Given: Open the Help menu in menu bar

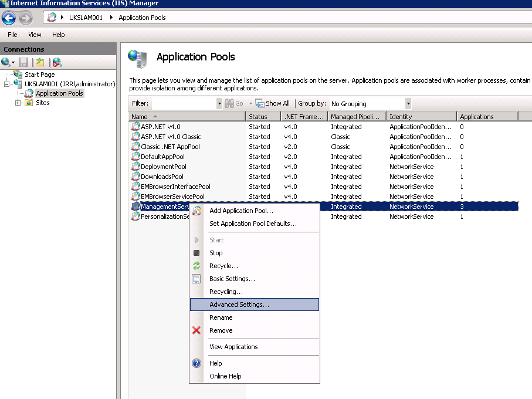Looking at the screenshot, I should (x=58, y=35).
